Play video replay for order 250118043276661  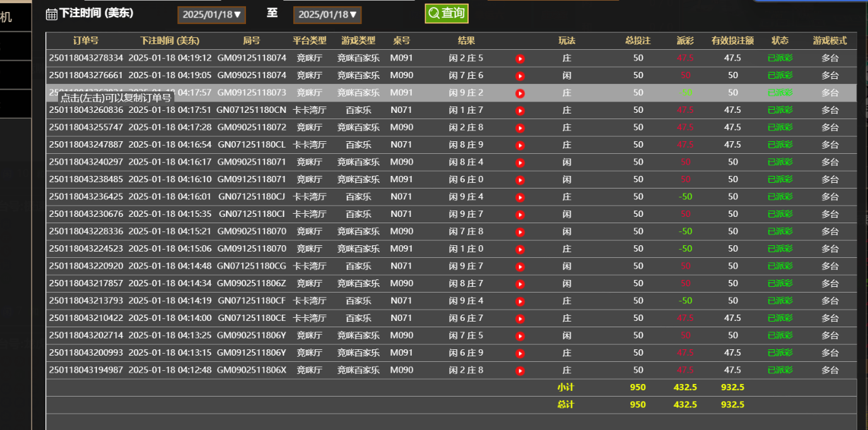[x=520, y=76]
